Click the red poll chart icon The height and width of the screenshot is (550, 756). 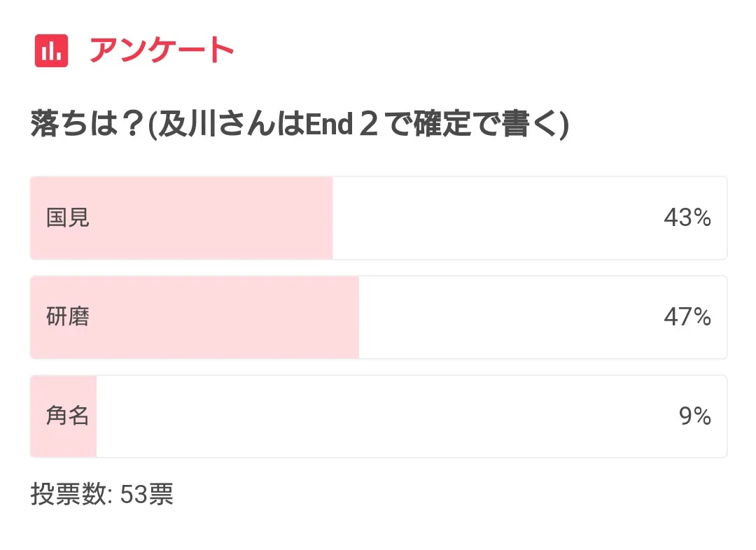[51, 51]
